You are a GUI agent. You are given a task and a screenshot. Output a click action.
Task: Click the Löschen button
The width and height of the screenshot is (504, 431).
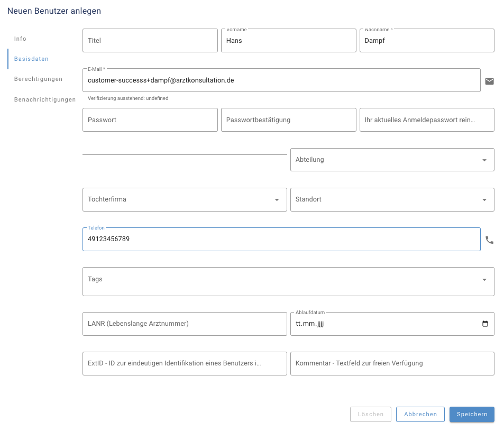pyautogui.click(x=370, y=414)
